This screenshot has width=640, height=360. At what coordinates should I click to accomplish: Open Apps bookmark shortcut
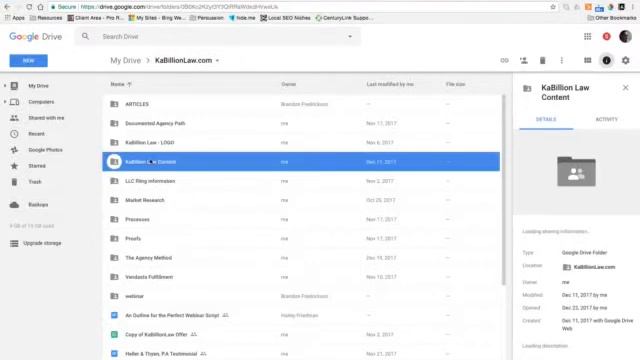pos(15,18)
